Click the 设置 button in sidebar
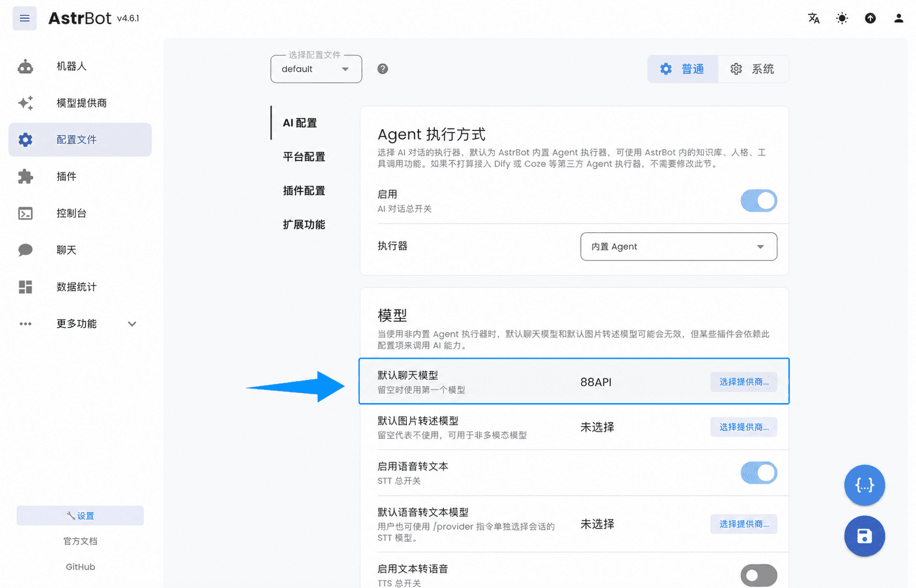Image resolution: width=916 pixels, height=588 pixels. [x=80, y=515]
